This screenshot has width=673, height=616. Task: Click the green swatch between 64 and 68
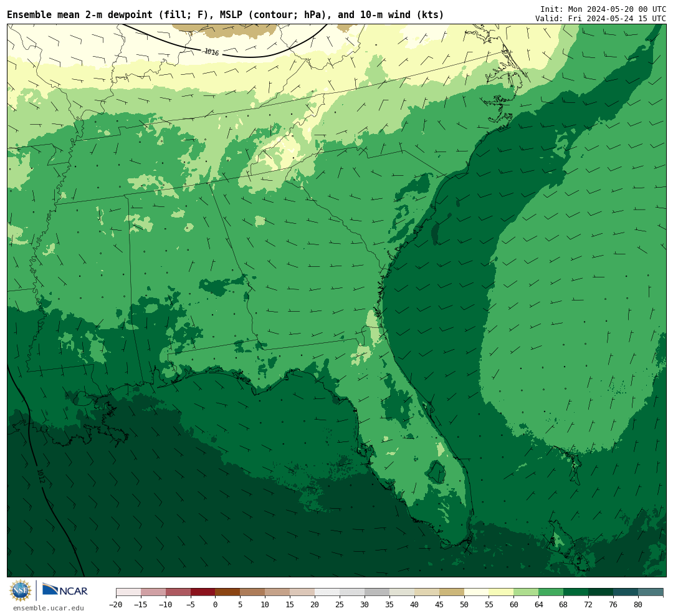pyautogui.click(x=551, y=592)
